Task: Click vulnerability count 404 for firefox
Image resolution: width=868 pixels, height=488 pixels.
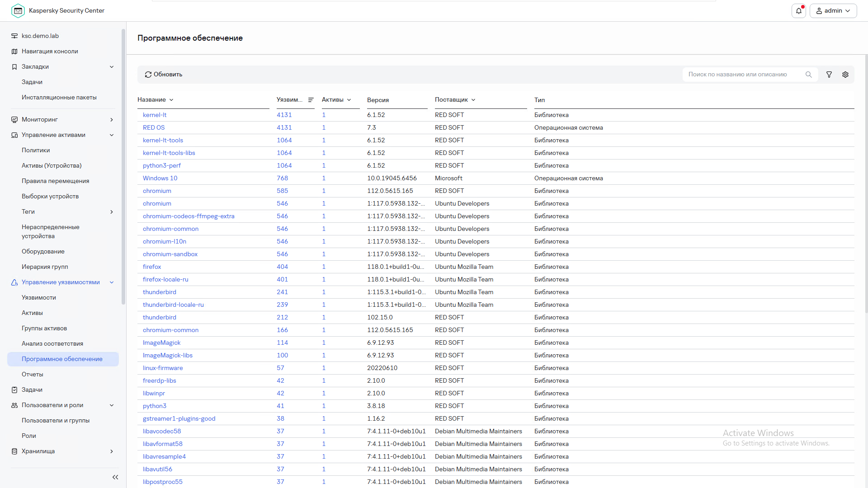Action: point(283,267)
